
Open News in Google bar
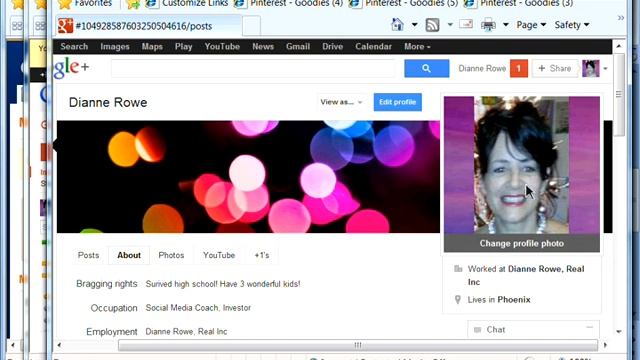[x=263, y=47]
